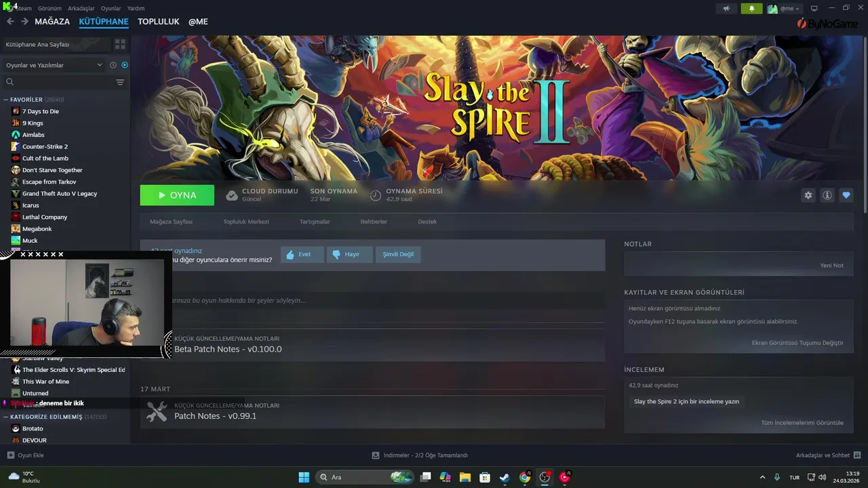Image resolution: width=868 pixels, height=488 pixels.
Task: Click Oyun Ekle add game button
Action: point(25,455)
